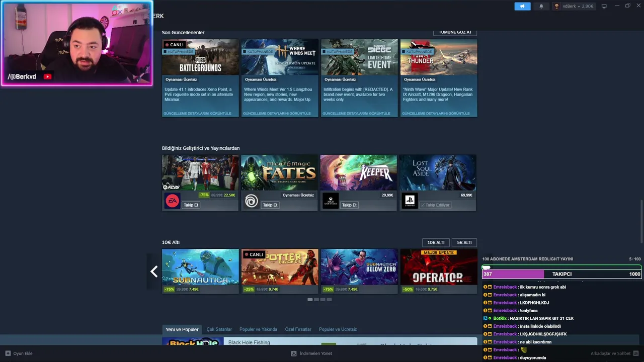Open Where Winds Meet update thumbnail

pyautogui.click(x=280, y=57)
